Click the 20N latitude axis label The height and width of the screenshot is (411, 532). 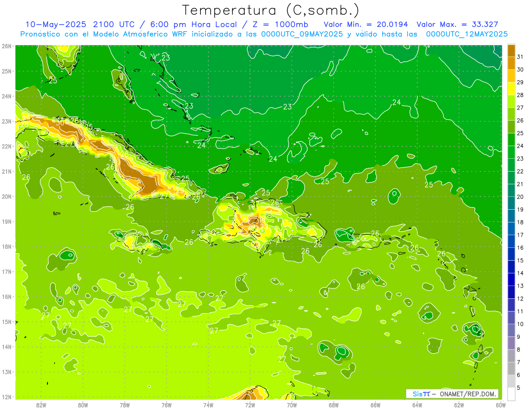tap(7, 196)
